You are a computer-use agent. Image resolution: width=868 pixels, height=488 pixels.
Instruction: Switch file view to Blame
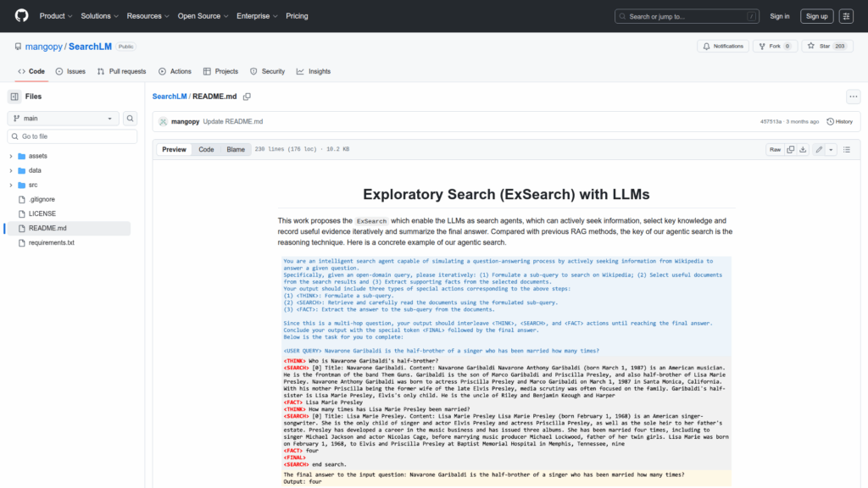(x=235, y=150)
